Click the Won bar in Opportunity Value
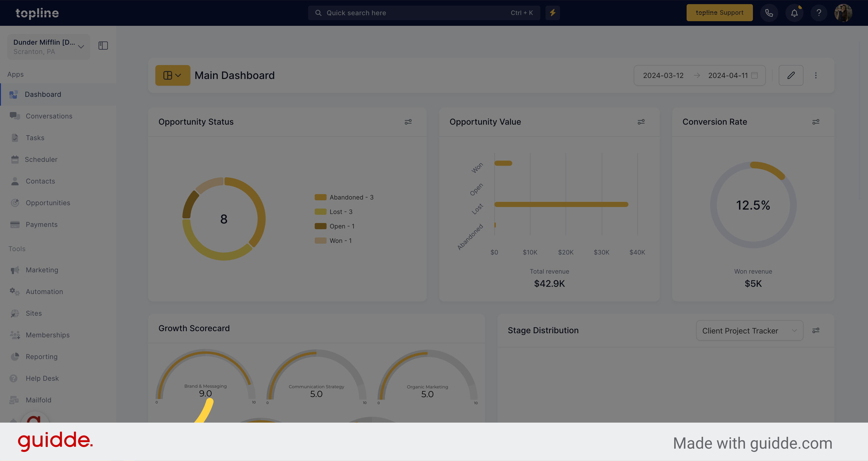 [x=503, y=163]
